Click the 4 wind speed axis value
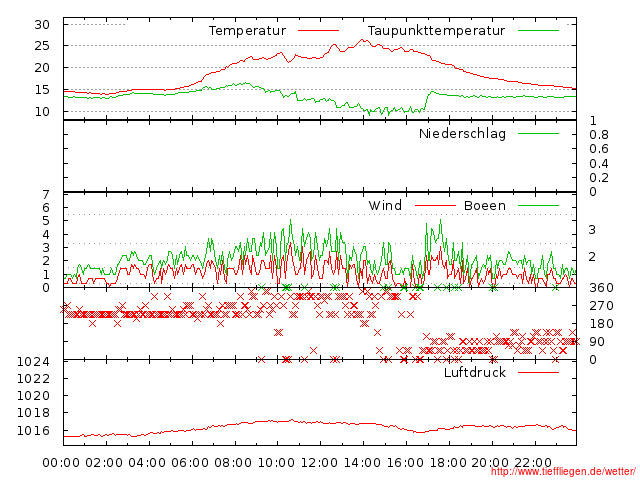Screen dimensions: 640x480 click(x=46, y=234)
